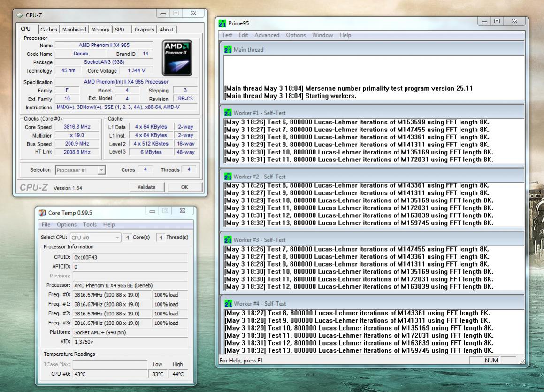The height and width of the screenshot is (392, 544).
Task: Switch to the Memory tab in CPU-Z
Action: click(100, 30)
